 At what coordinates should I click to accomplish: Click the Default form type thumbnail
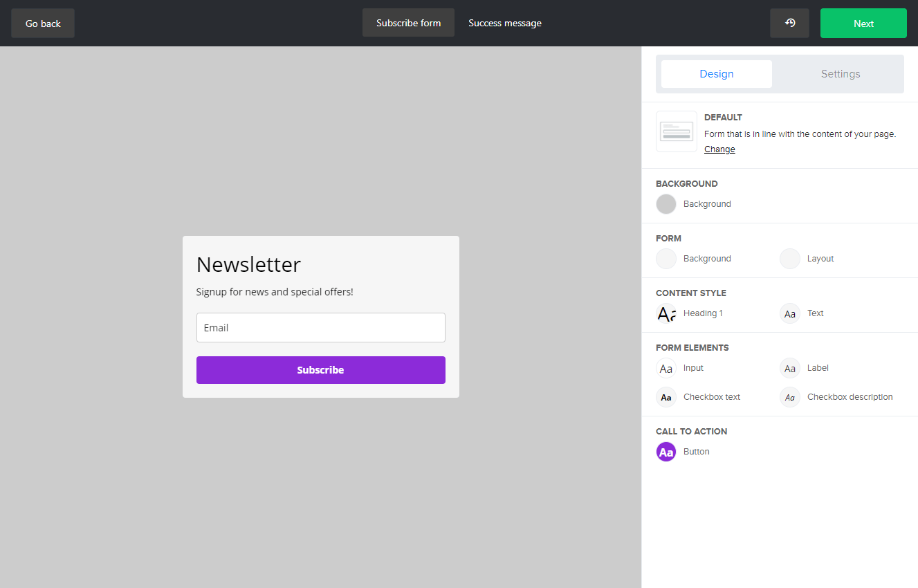677,131
